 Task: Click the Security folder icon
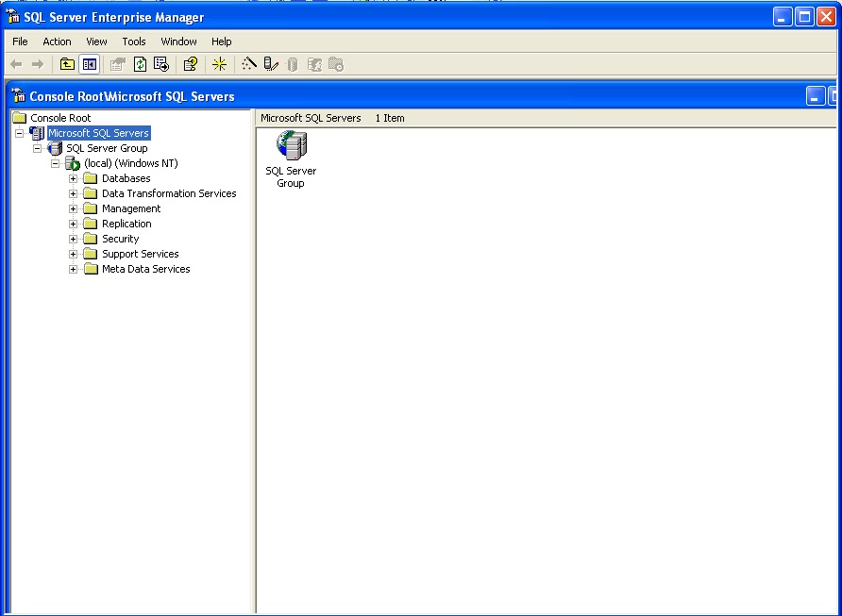(x=91, y=239)
